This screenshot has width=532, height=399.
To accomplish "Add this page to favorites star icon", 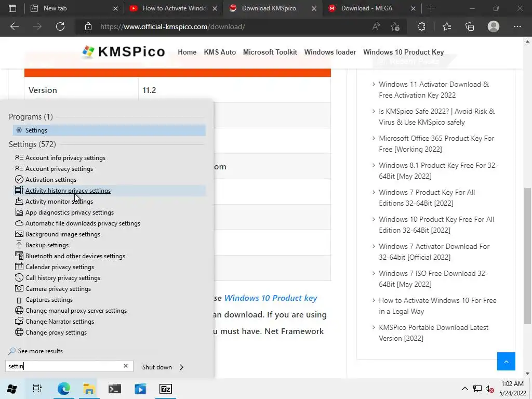I will (x=395, y=26).
